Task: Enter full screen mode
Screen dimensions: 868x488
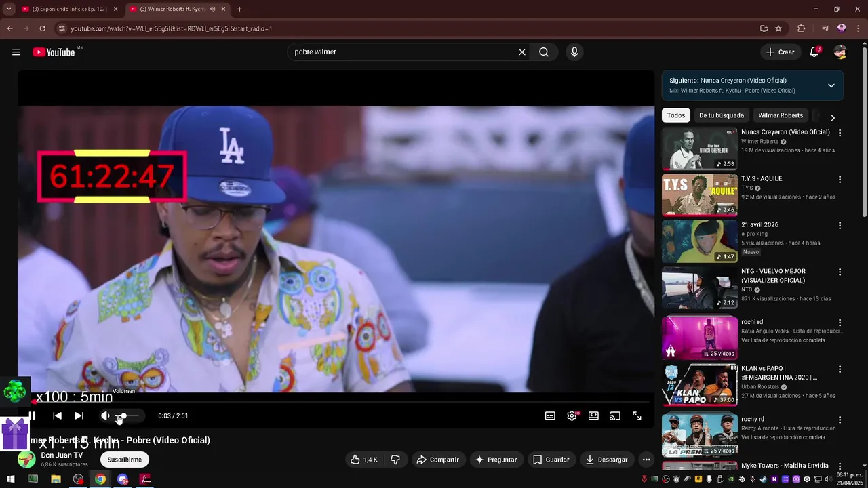Action: coord(637,415)
